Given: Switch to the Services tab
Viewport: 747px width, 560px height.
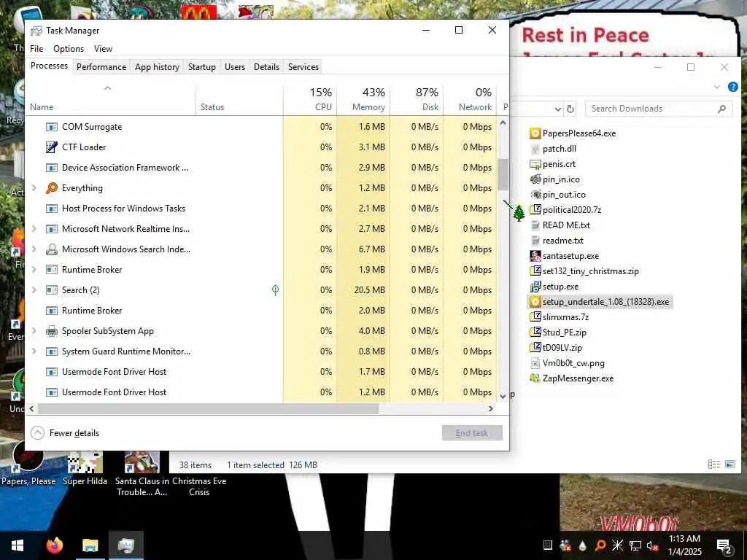Looking at the screenshot, I should coord(303,67).
